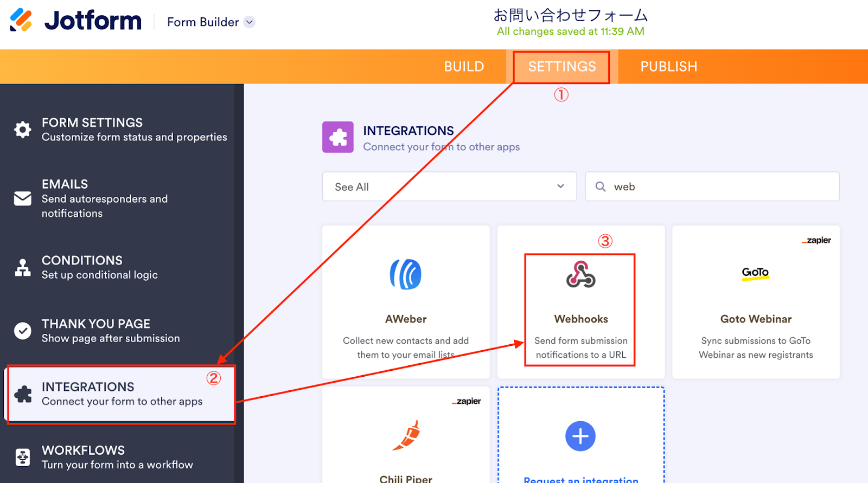Screen dimensions: 868x483
Task: Expand the See All category dropdown
Action: coord(449,186)
